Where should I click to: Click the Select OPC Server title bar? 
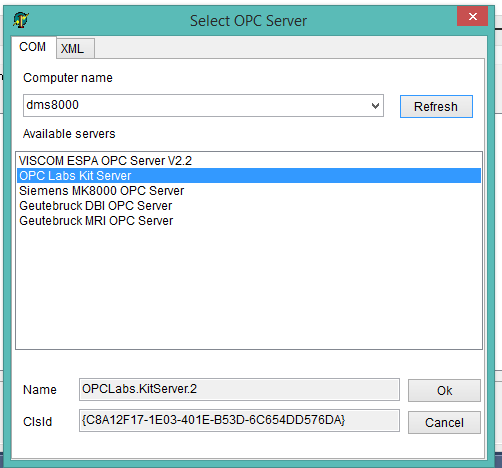(x=248, y=21)
